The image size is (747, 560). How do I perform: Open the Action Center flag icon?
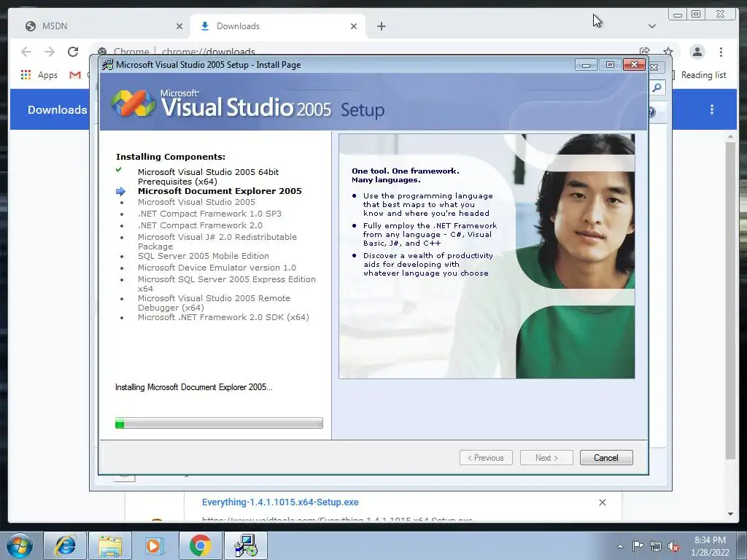pos(638,546)
